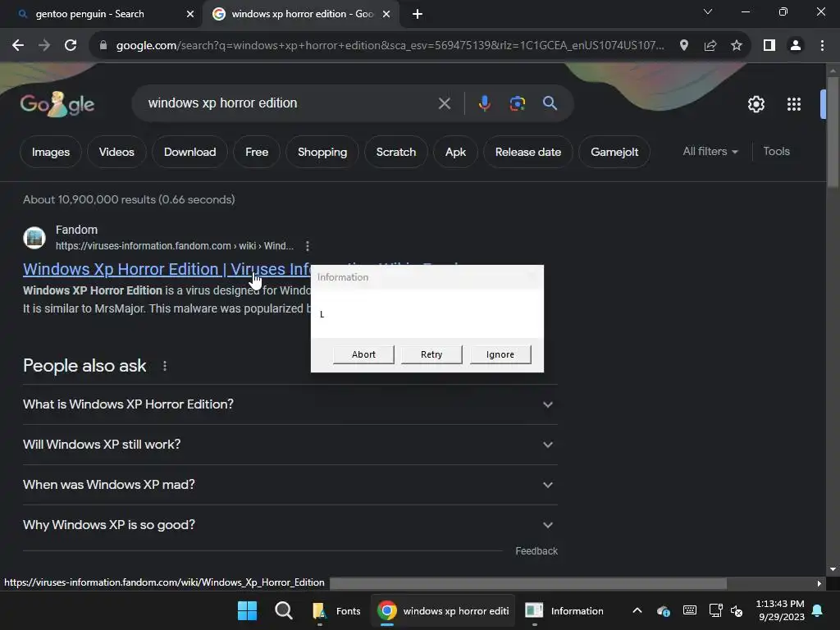View site information lock icon
The image size is (840, 630).
pyautogui.click(x=103, y=46)
